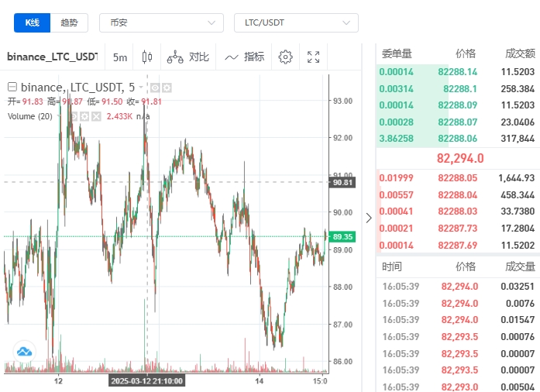The image size is (540, 392).
Task: Remove the Volume indicator with X
Action: pos(96,116)
